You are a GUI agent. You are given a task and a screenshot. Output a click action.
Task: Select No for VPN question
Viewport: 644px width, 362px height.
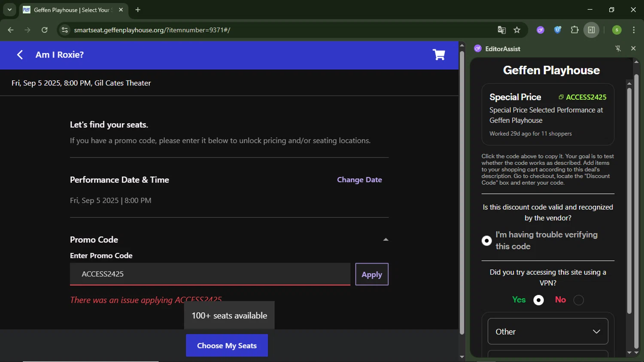579,300
